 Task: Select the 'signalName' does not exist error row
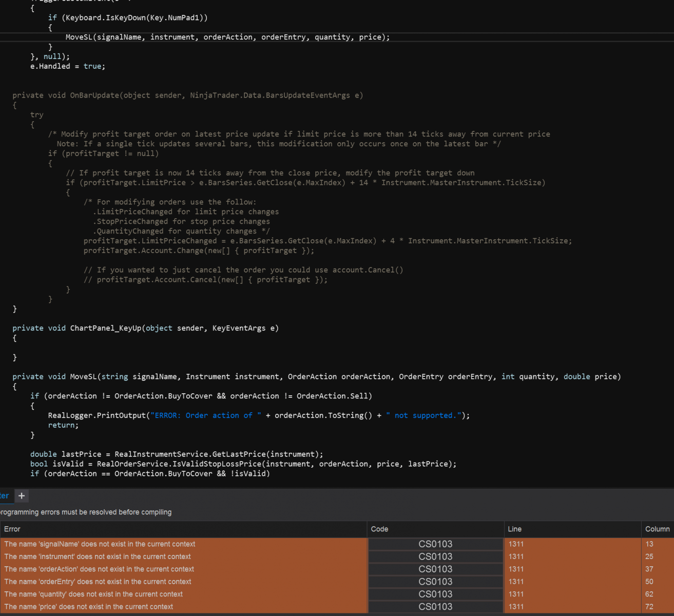click(99, 544)
